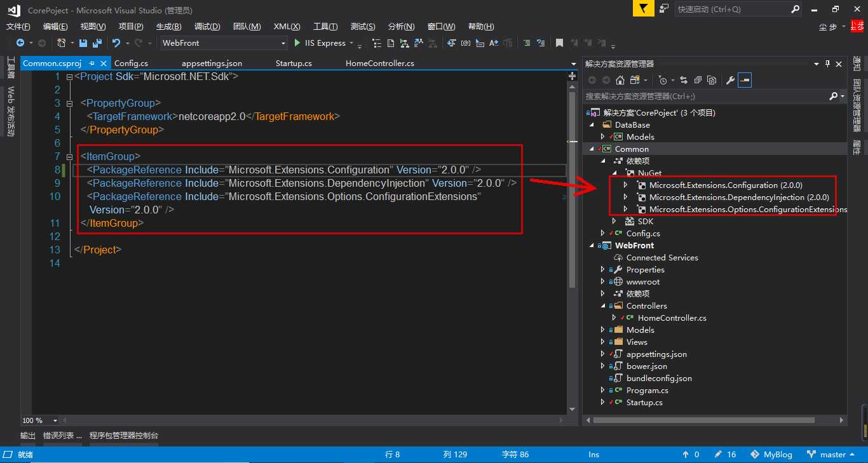
Task: Toggle the Preview Selected Items icon
Action: coord(745,81)
